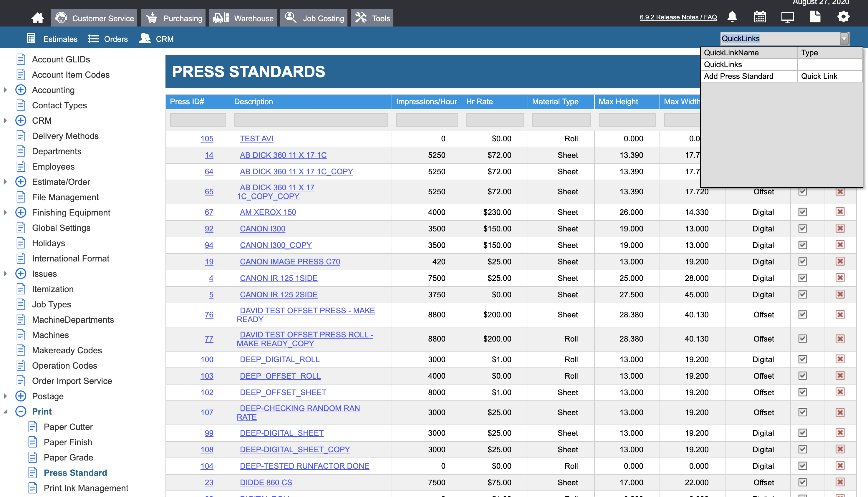Click the Accounting plus circle icon
The image size is (868, 497).
21,90
